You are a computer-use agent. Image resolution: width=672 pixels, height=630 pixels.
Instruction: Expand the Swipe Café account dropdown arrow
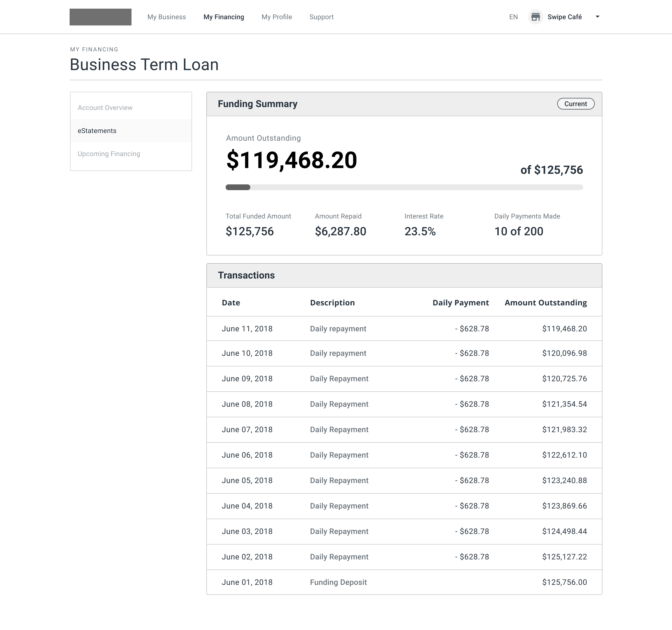point(597,17)
